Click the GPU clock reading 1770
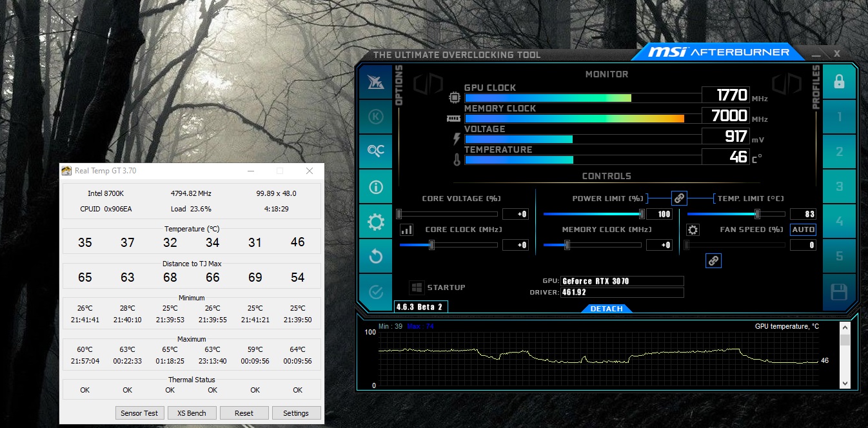868x428 pixels. click(732, 95)
